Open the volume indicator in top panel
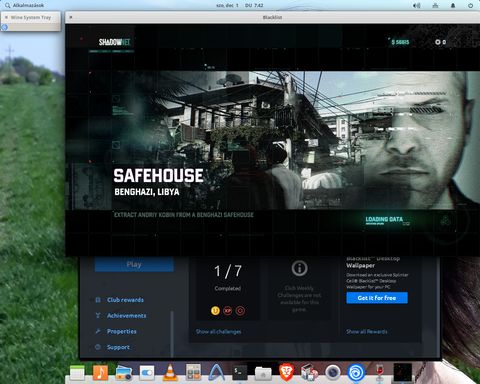Image resolution: width=480 pixels, height=384 pixels. (417, 5)
